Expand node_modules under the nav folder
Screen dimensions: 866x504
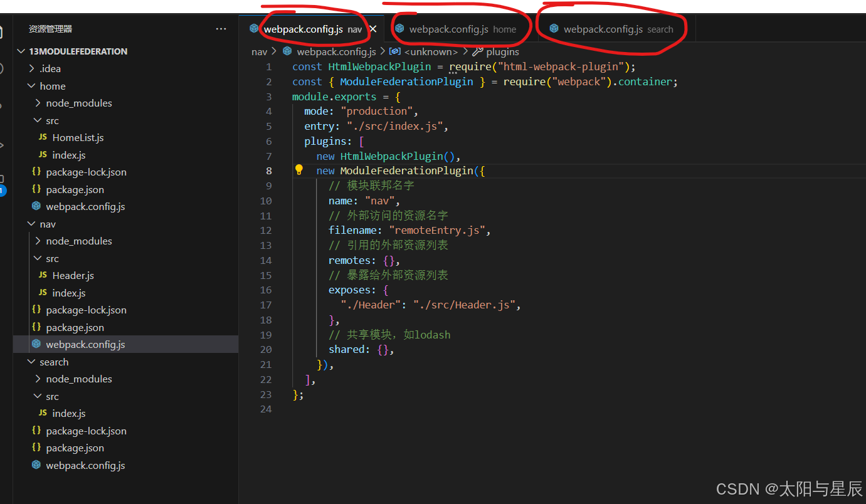point(78,241)
